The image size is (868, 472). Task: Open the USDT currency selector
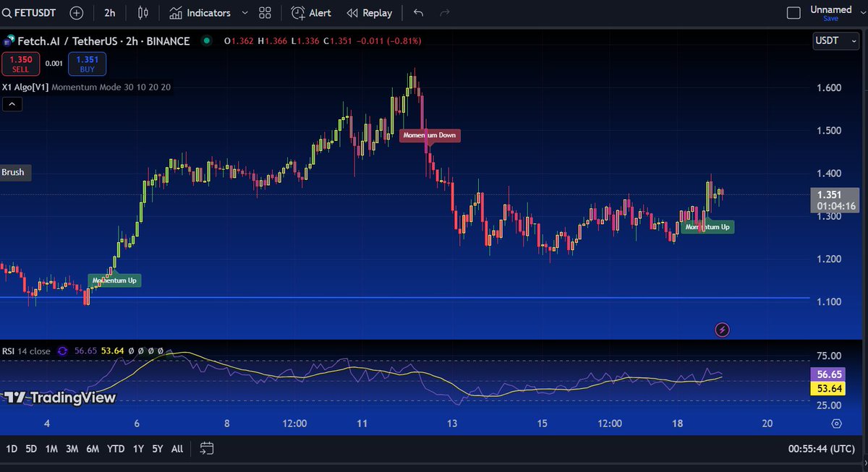(835, 41)
